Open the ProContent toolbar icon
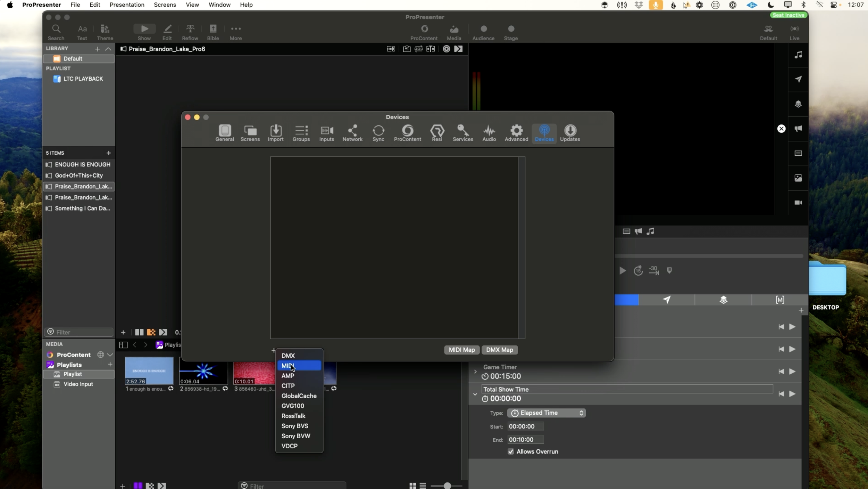The image size is (868, 489). click(424, 29)
